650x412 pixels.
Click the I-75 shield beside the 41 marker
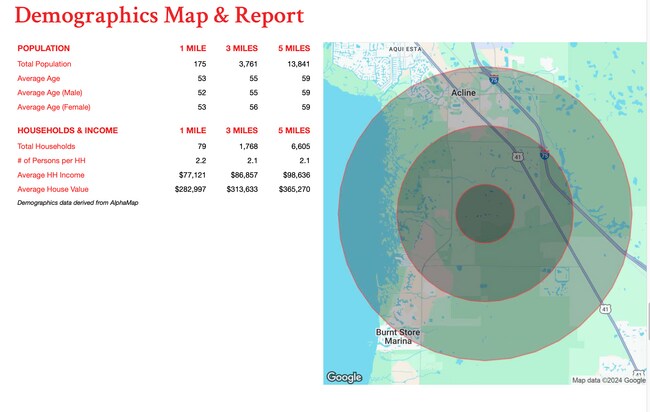544,156
